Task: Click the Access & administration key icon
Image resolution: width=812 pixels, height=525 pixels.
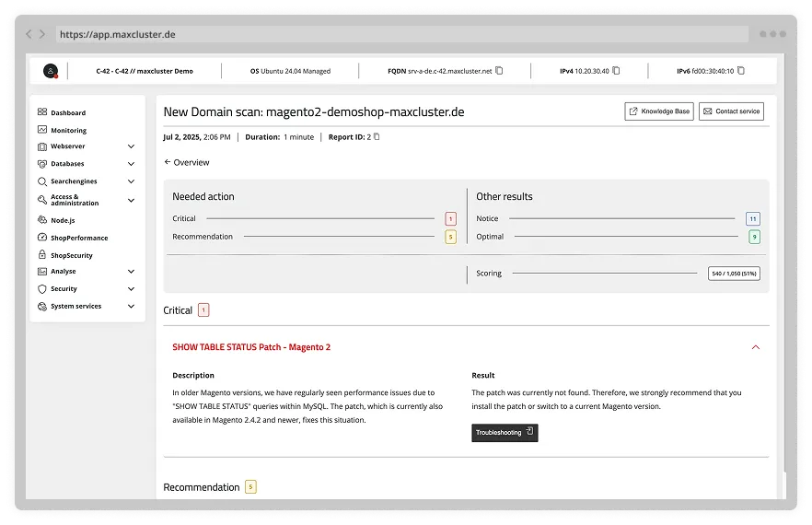Action: coord(42,200)
